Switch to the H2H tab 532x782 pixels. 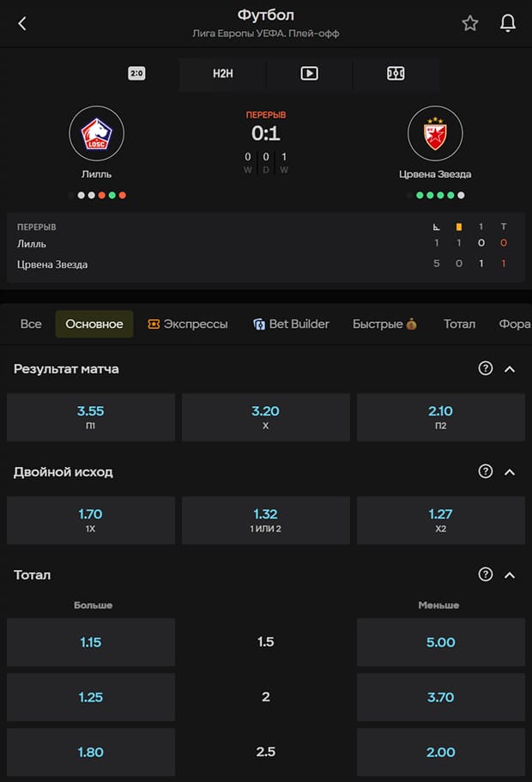click(222, 73)
